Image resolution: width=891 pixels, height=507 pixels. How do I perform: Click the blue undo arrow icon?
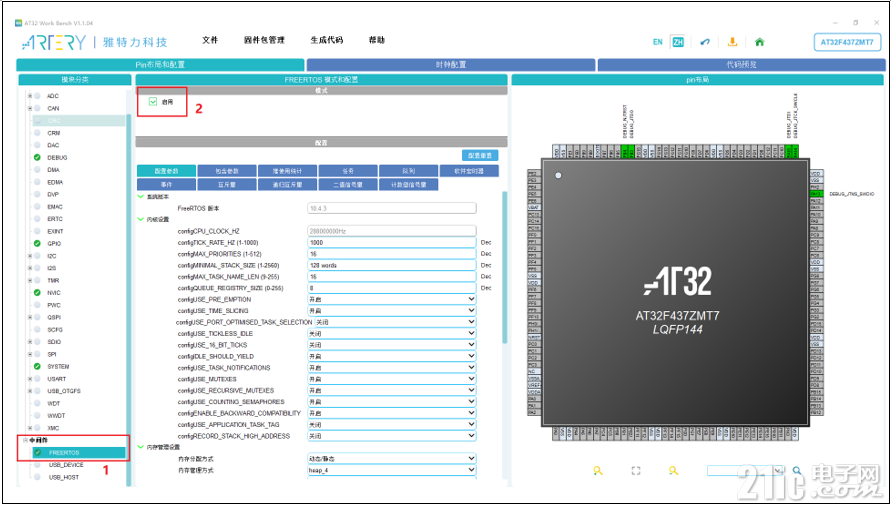(x=705, y=42)
